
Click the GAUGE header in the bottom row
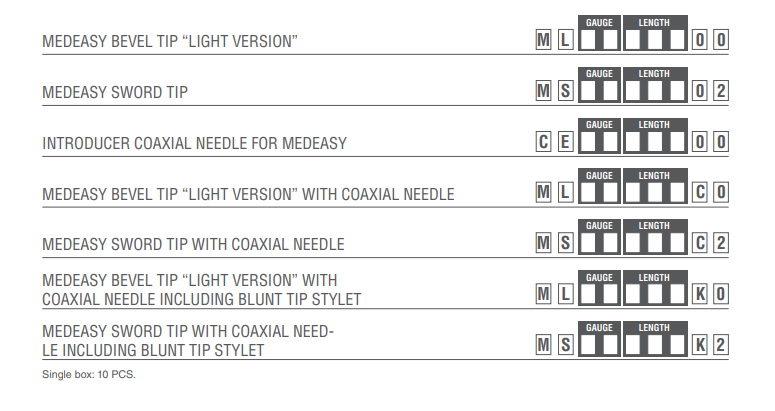click(599, 327)
